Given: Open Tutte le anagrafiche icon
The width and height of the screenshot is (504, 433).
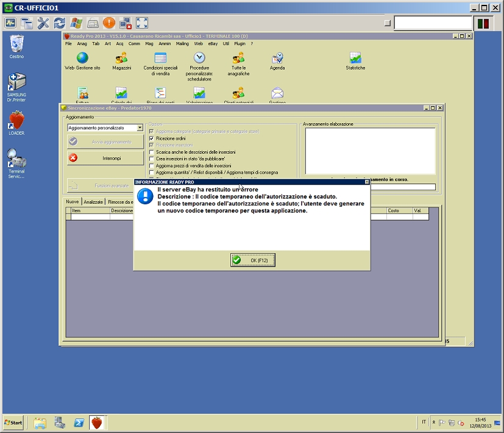Looking at the screenshot, I should tap(238, 64).
